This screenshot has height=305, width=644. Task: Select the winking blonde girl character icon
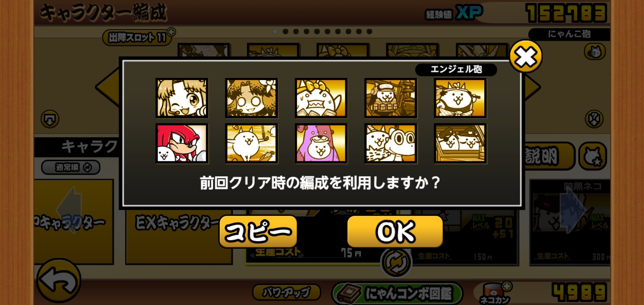click(182, 98)
